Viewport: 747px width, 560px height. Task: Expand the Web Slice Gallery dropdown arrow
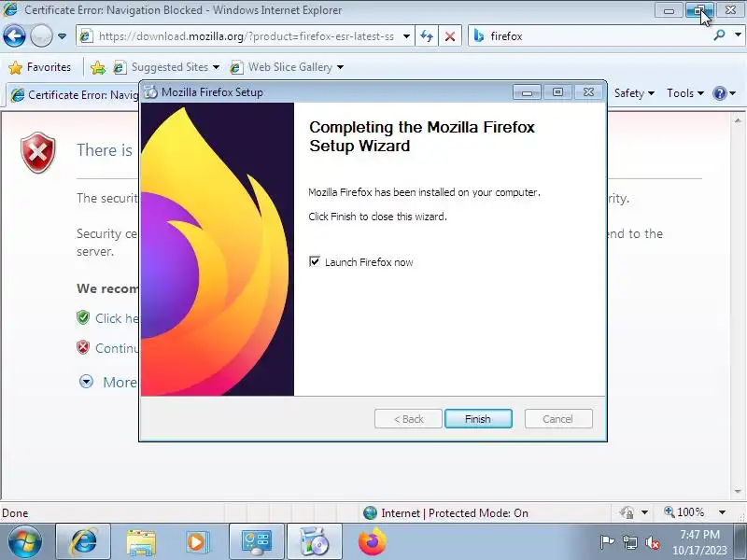(x=340, y=67)
